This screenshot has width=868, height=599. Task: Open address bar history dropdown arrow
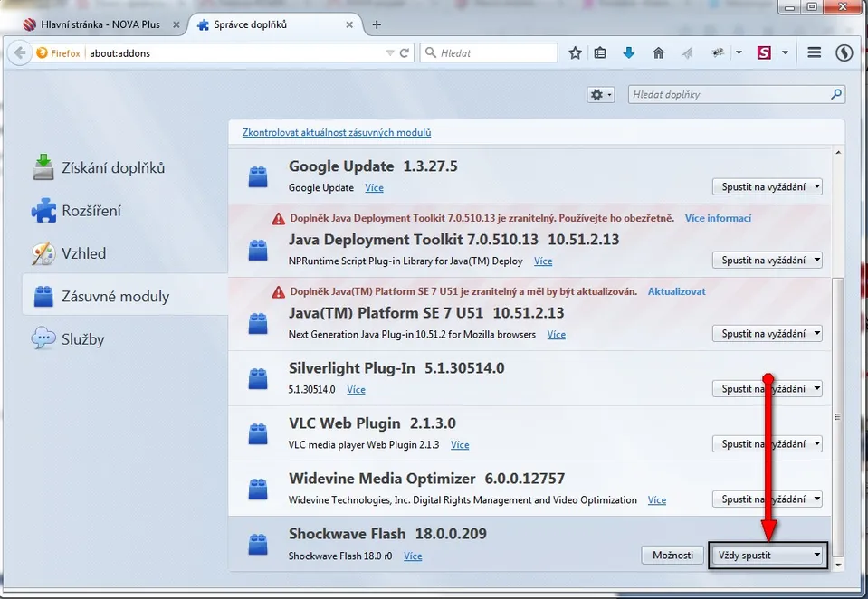390,53
